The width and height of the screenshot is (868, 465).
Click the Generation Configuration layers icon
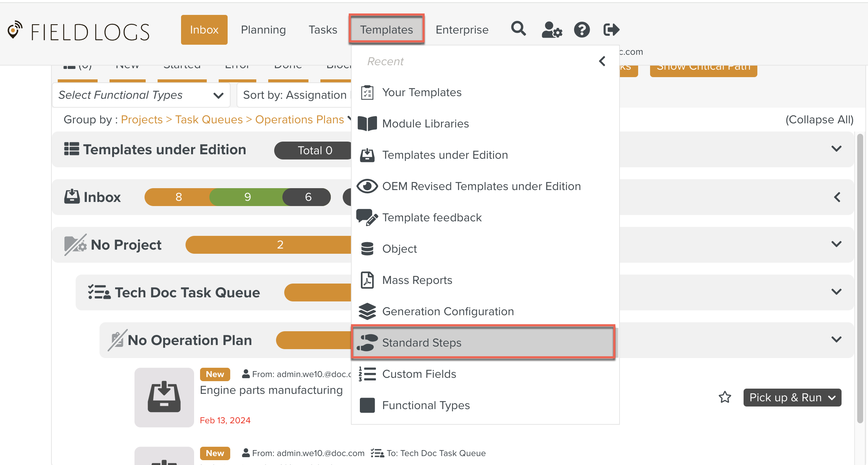click(x=367, y=311)
